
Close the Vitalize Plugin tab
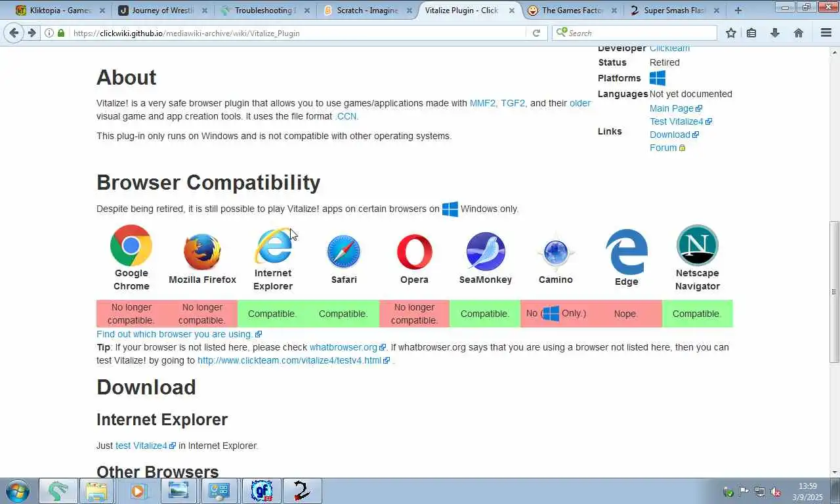[x=512, y=10]
